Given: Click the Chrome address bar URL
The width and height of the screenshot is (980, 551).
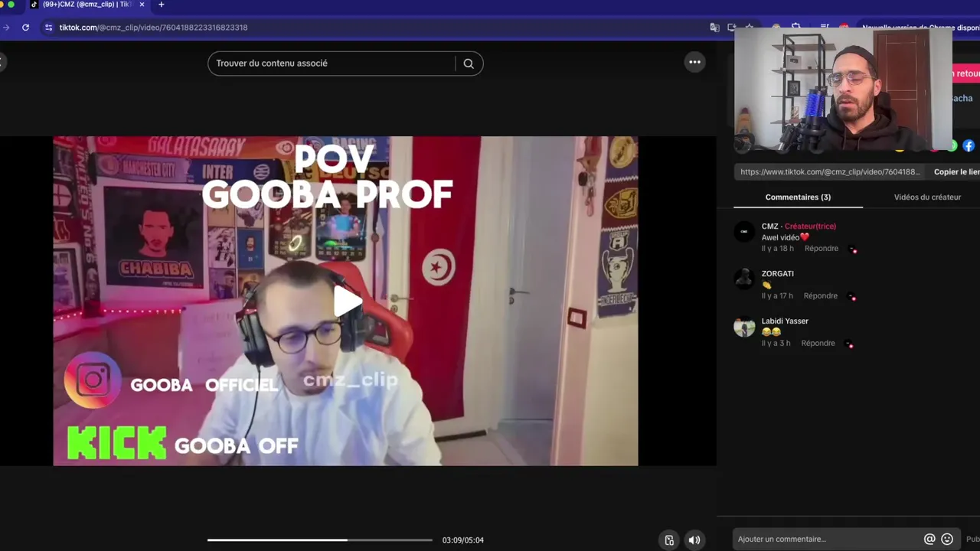Looking at the screenshot, I should coord(153,28).
